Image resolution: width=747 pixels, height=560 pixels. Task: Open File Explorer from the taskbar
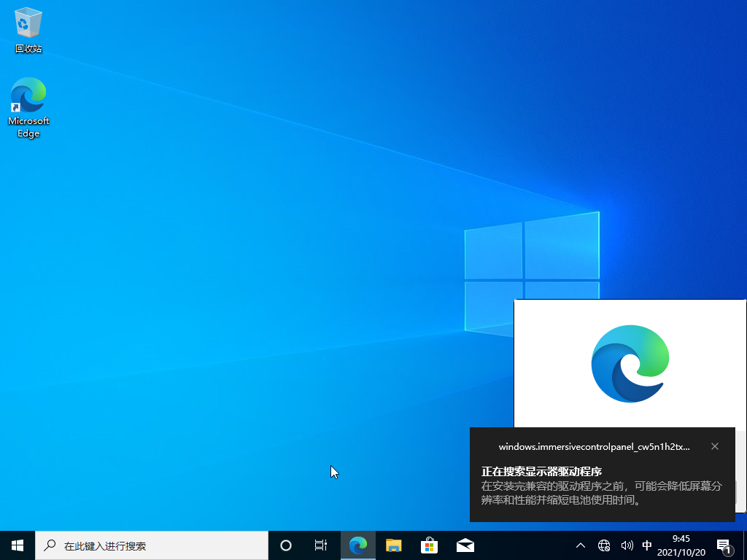pyautogui.click(x=393, y=545)
